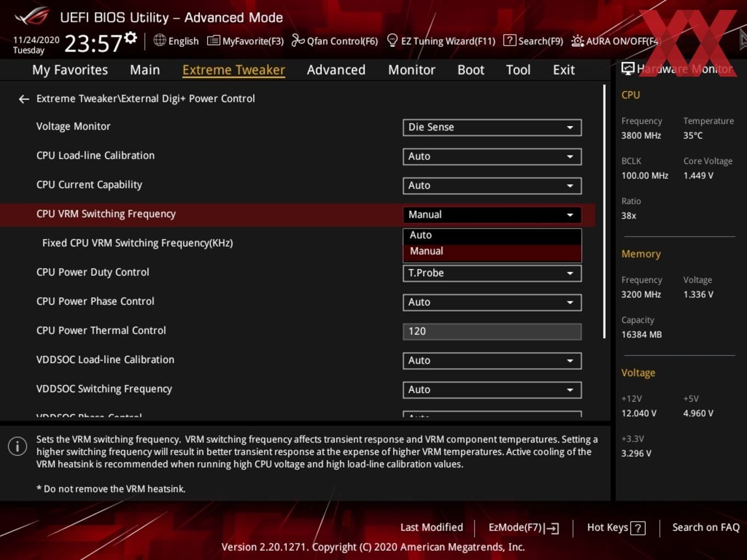Click Last Modified button
747x560 pixels.
tap(432, 528)
